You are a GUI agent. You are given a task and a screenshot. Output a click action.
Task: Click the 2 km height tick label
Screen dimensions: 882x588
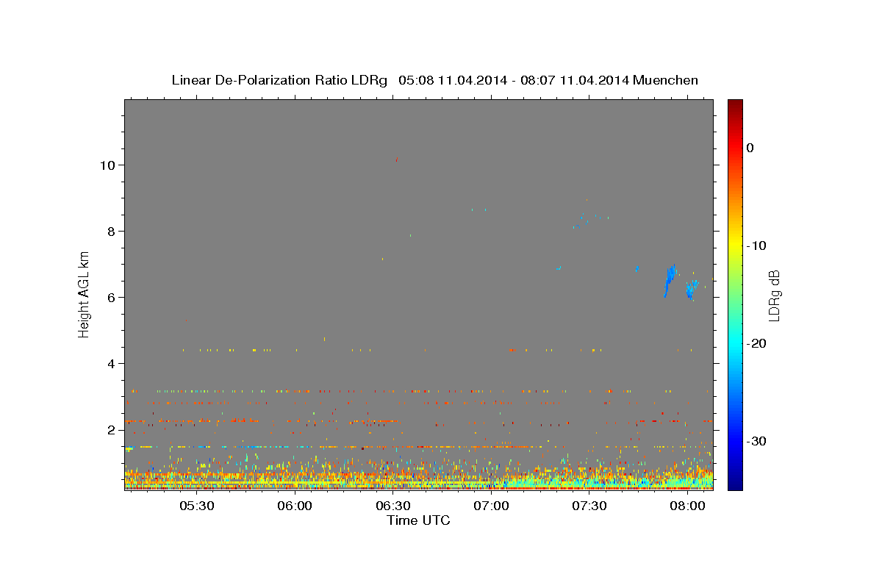click(111, 429)
